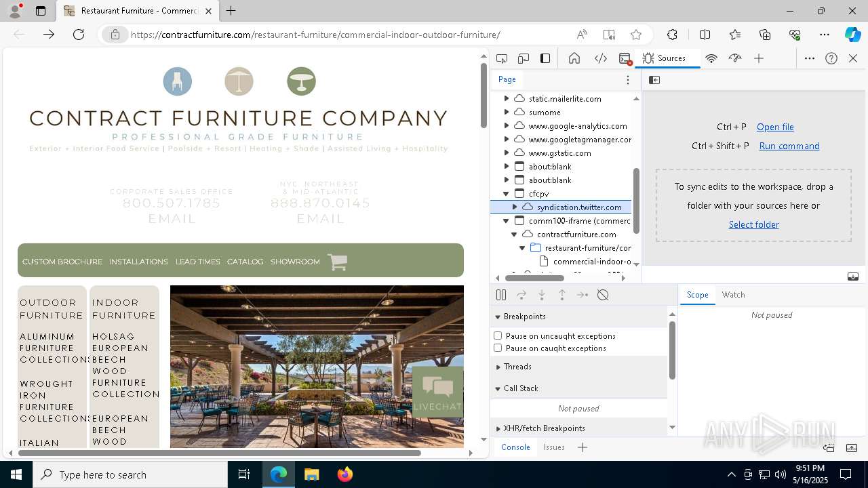
Task: Refresh the page
Action: tap(79, 35)
